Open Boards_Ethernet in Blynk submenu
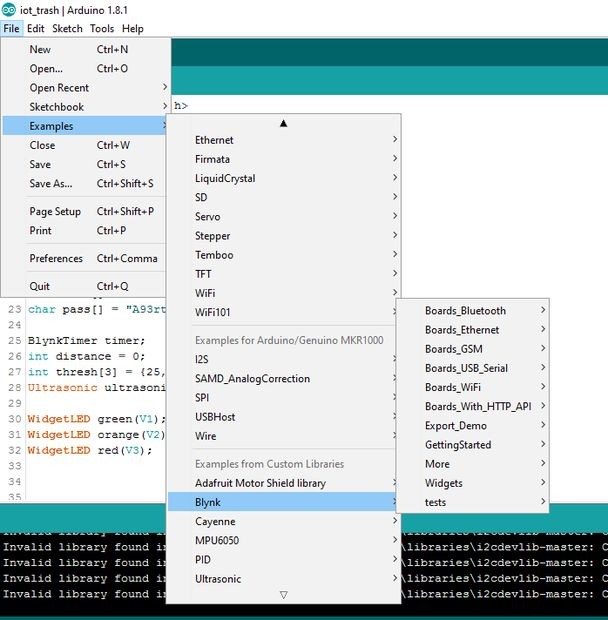This screenshot has width=608, height=620. [x=473, y=329]
